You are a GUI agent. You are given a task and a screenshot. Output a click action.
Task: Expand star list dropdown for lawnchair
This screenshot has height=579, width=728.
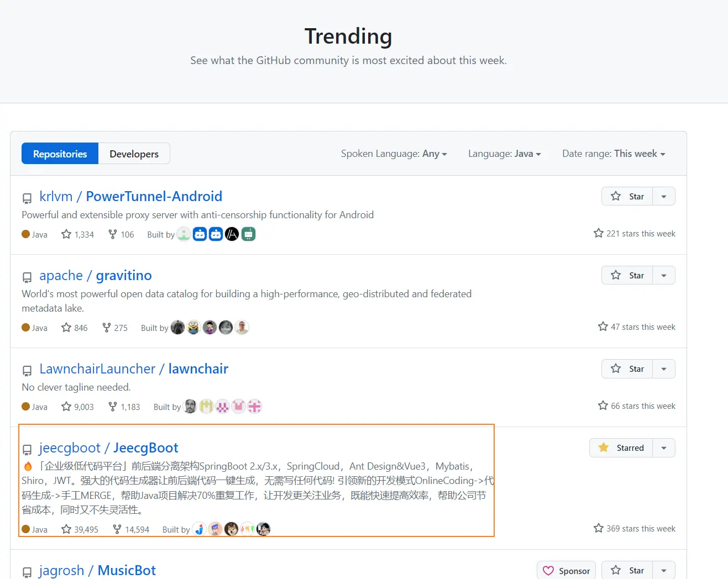(664, 369)
